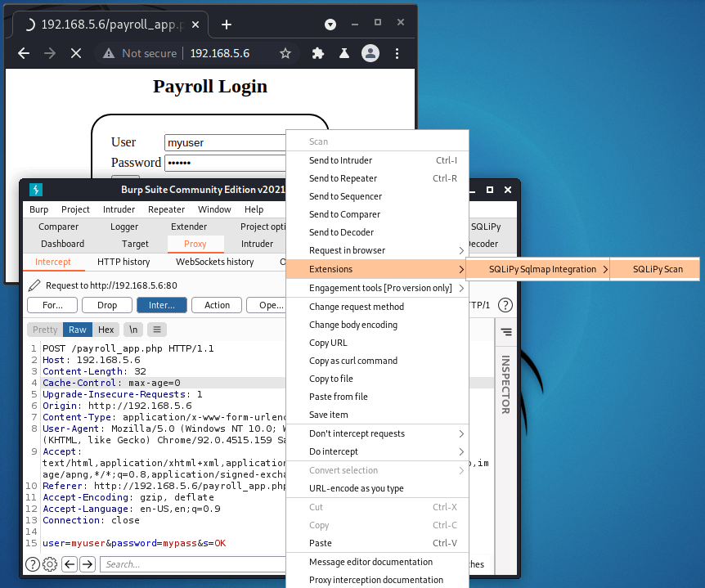Viewport: 705px width, 588px height.
Task: Select Copy as curl command
Action: [377, 361]
